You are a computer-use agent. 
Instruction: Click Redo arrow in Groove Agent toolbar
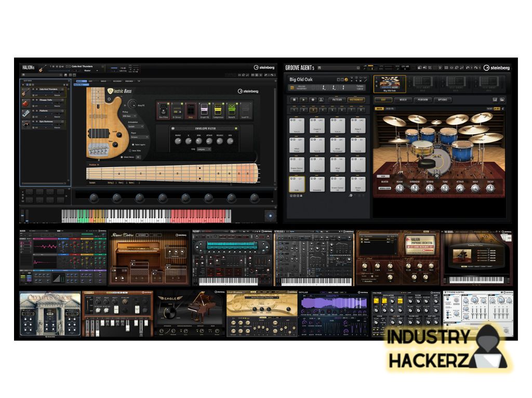[475, 68]
